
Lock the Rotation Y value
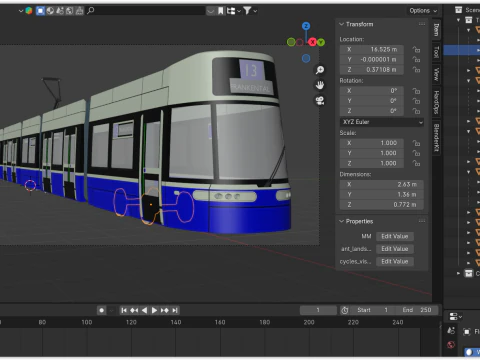coord(416,101)
